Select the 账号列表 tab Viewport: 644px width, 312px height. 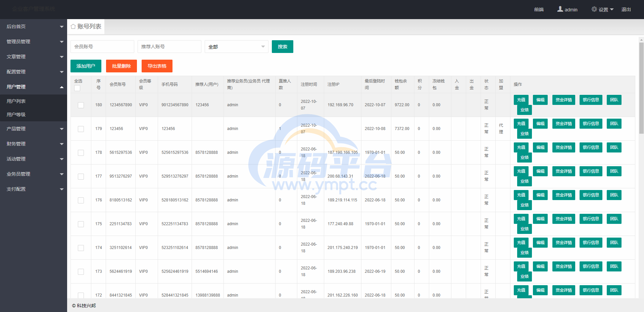[x=86, y=26]
